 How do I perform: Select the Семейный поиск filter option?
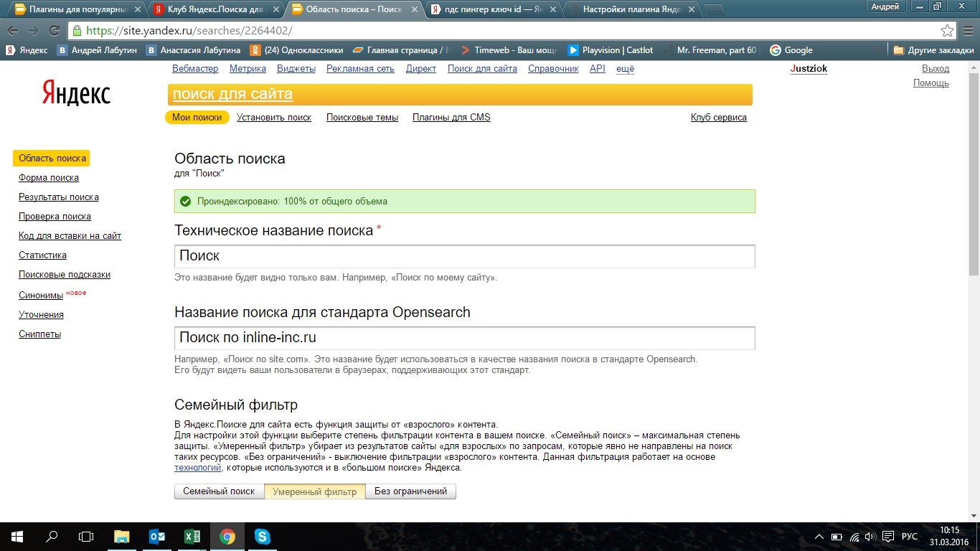pos(219,491)
